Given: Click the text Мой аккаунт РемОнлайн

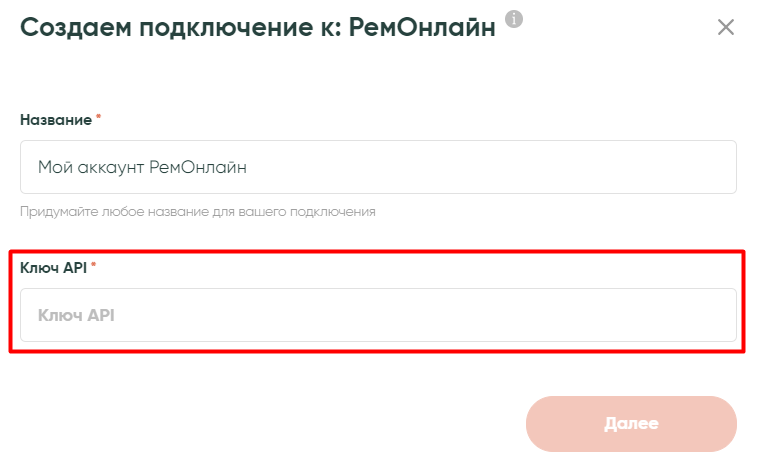Looking at the screenshot, I should [142, 167].
